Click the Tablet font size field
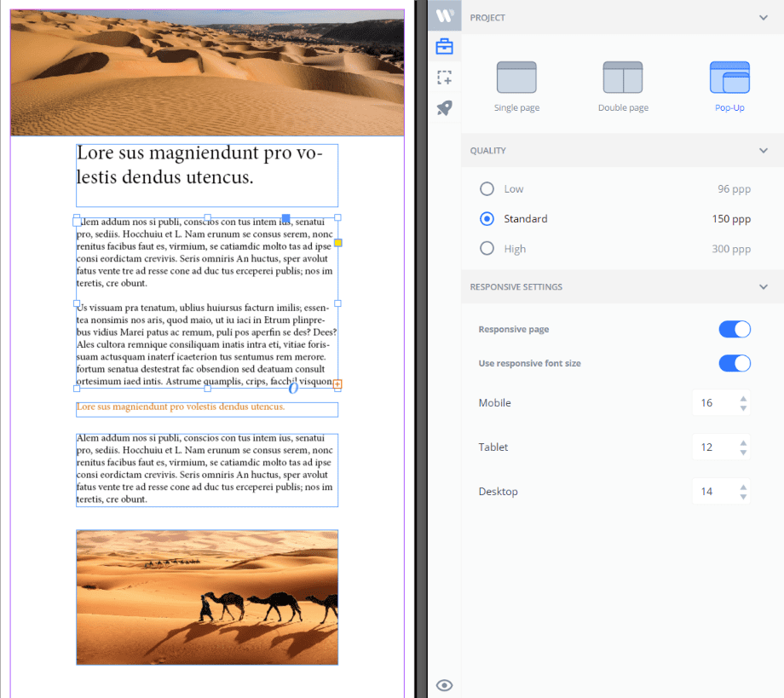 pyautogui.click(x=721, y=447)
